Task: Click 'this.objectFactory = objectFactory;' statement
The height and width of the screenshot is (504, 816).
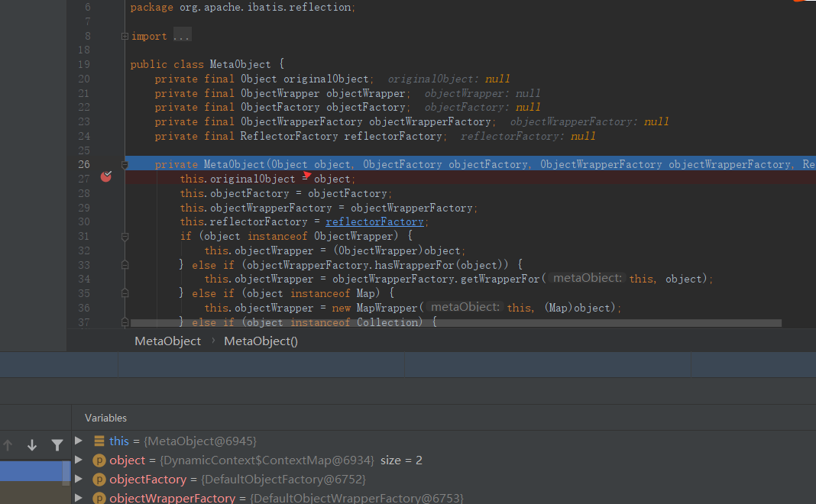Action: [287, 193]
